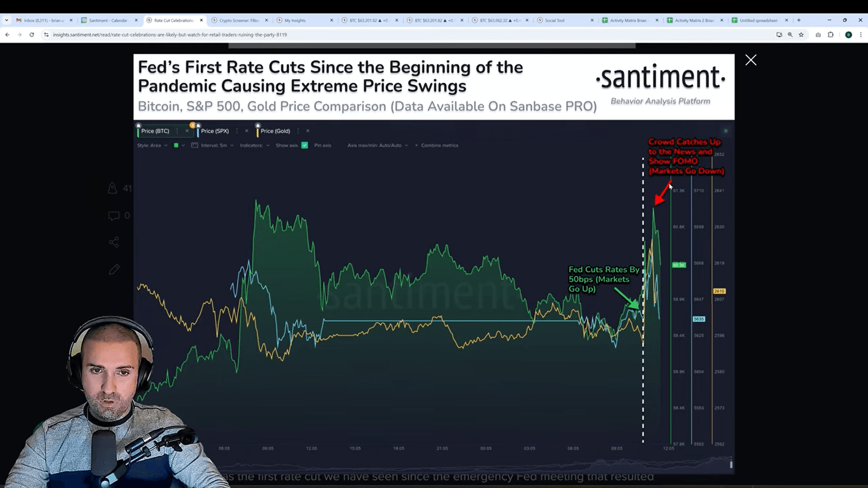
Task: Reload the page using the refresh icon
Action: pos(32,34)
